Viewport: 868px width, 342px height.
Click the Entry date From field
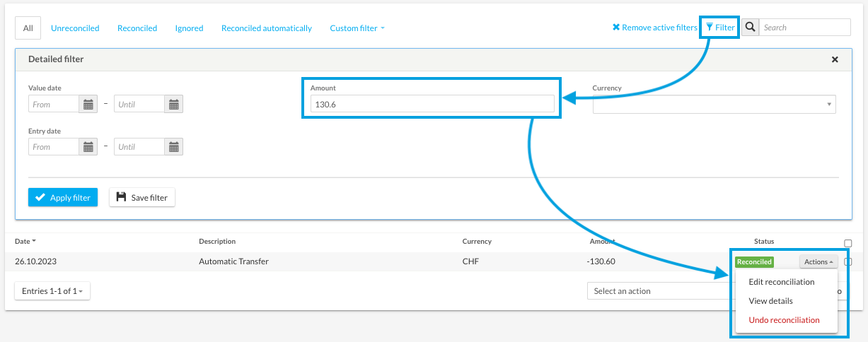tap(54, 147)
